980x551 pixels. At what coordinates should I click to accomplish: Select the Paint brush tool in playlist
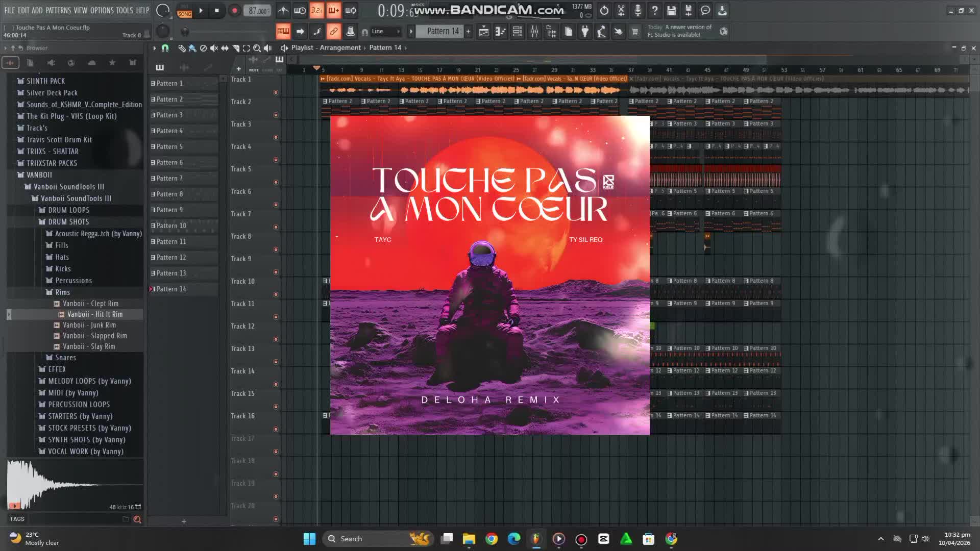point(192,48)
